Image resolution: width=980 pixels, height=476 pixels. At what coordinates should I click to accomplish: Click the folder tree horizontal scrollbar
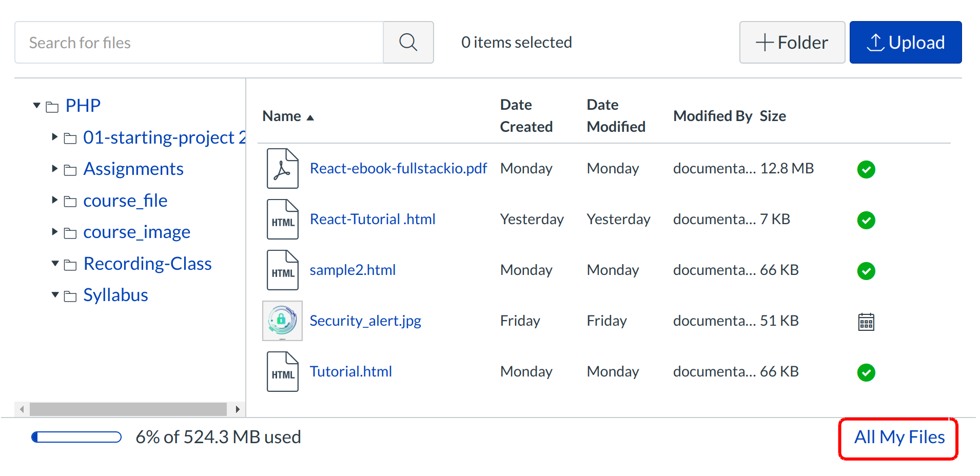click(x=128, y=409)
